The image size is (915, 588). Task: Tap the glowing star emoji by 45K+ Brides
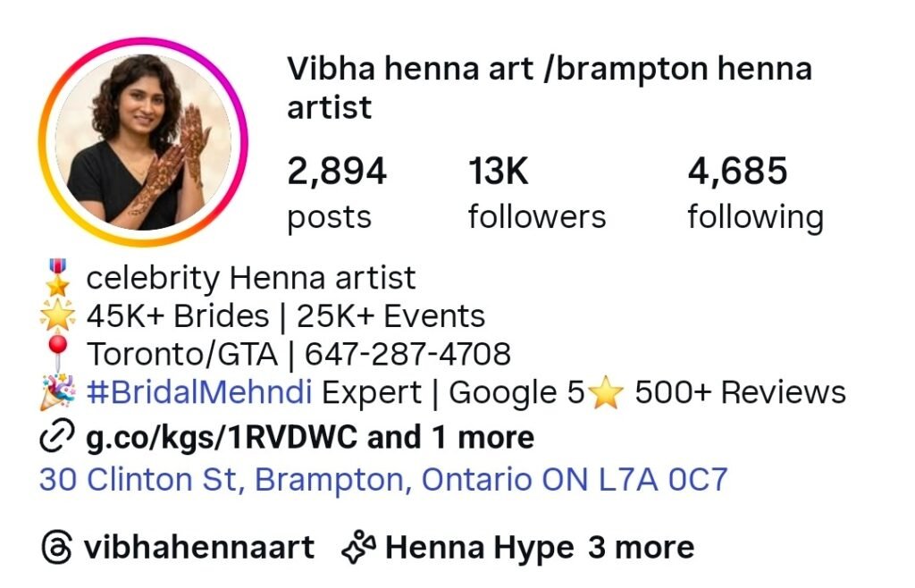(x=57, y=315)
